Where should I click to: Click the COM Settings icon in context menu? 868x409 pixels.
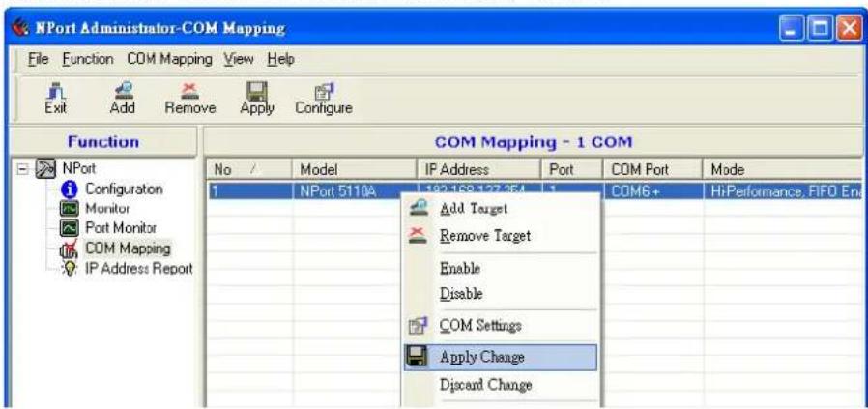[418, 326]
